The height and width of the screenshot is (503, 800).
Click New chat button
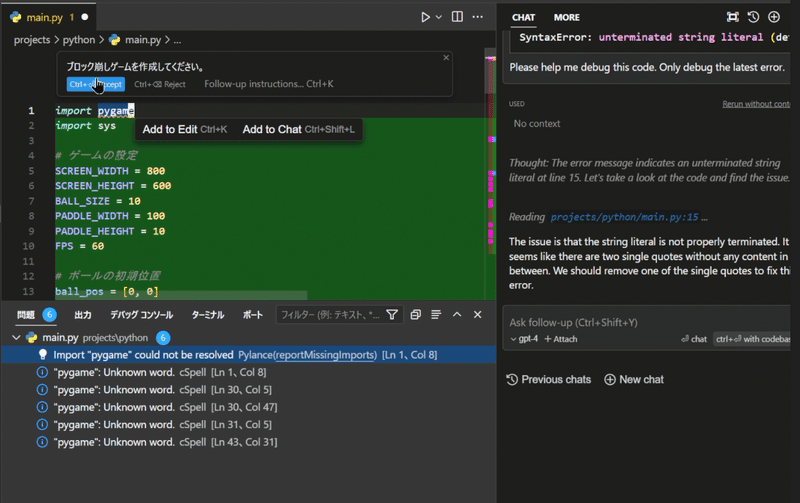click(634, 380)
